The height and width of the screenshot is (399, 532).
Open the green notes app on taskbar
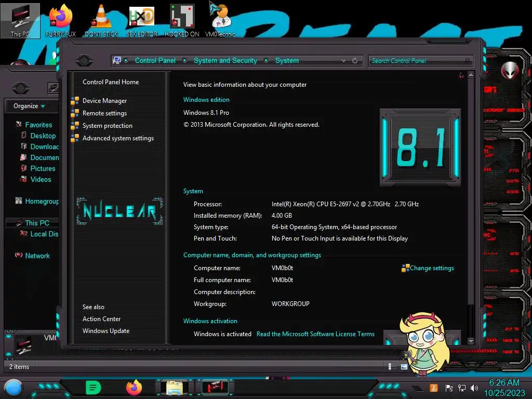94,388
